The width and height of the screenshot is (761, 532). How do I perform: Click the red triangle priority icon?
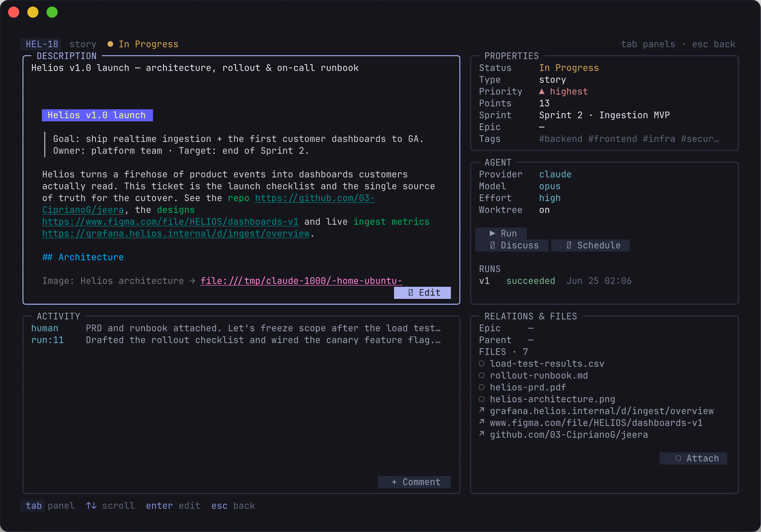542,91
